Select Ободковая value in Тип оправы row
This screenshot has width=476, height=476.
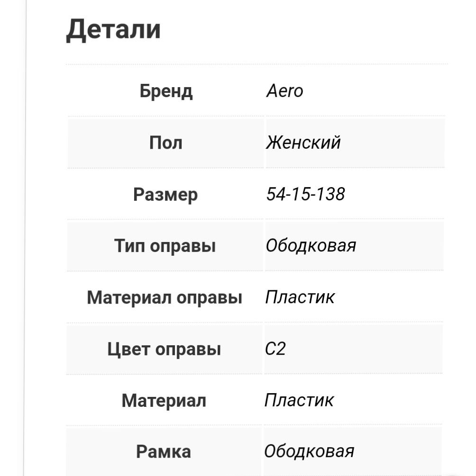point(311,246)
